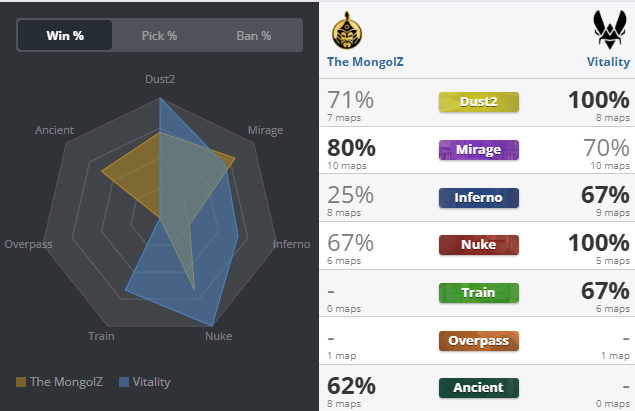Select the Mirage map badge
Image resolution: width=635 pixels, height=411 pixels.
point(479,150)
